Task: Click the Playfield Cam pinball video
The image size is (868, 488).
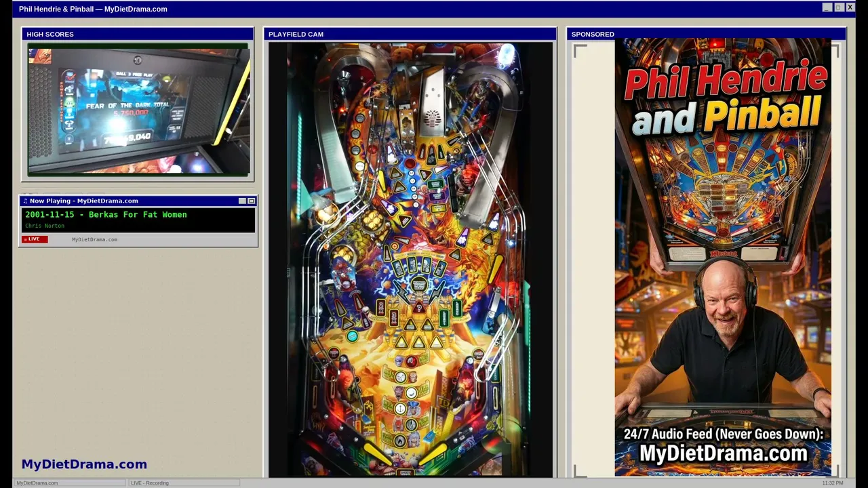Action: click(x=411, y=260)
